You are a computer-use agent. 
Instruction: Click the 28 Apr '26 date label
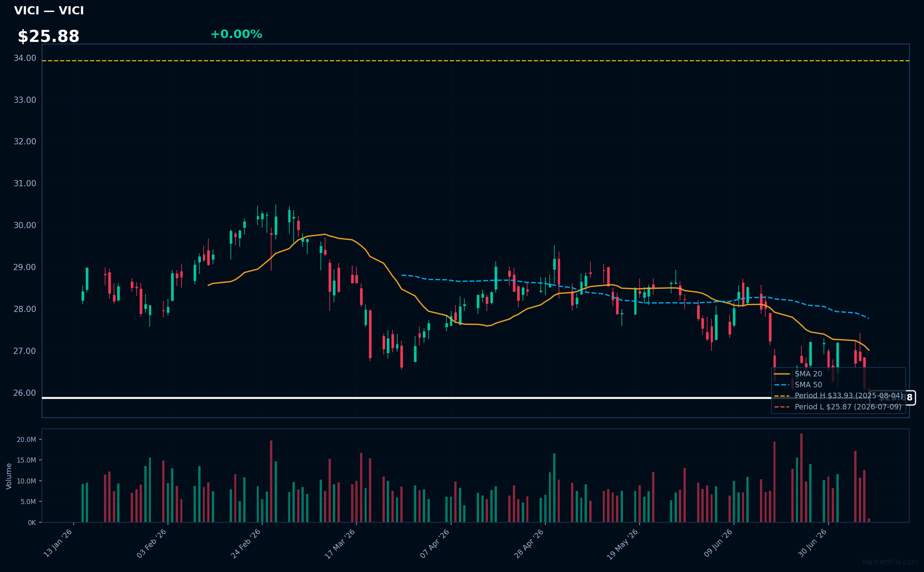529,543
